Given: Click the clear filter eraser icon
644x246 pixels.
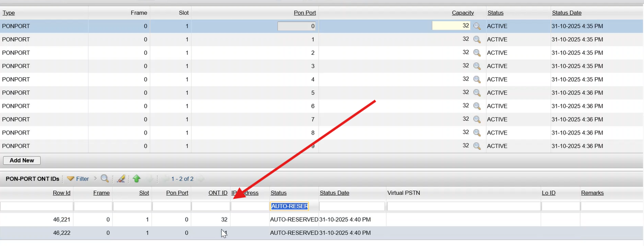Looking at the screenshot, I should pos(121,179).
